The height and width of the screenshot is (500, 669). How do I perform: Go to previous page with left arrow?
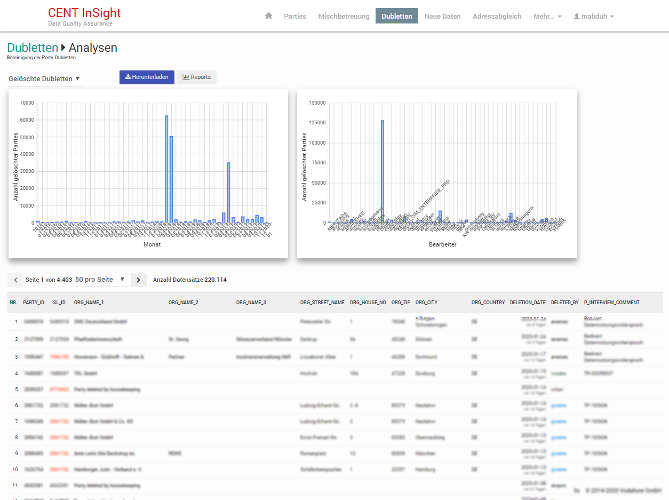(x=15, y=280)
